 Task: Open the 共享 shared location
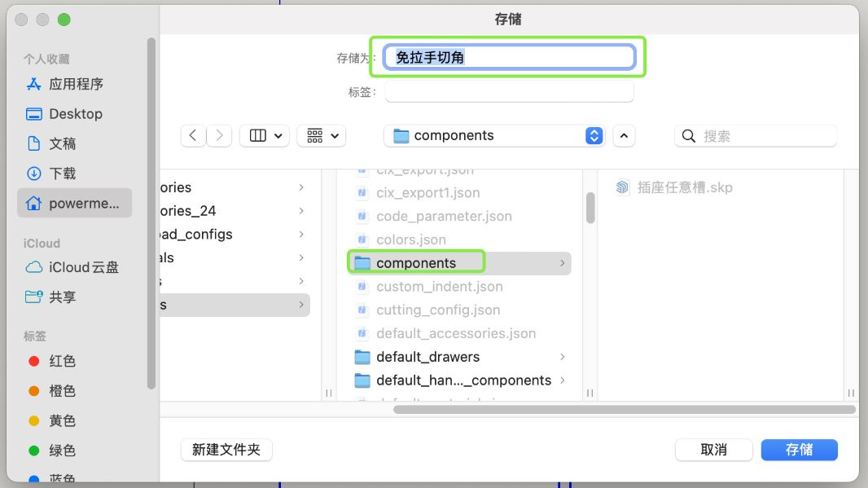coord(62,297)
